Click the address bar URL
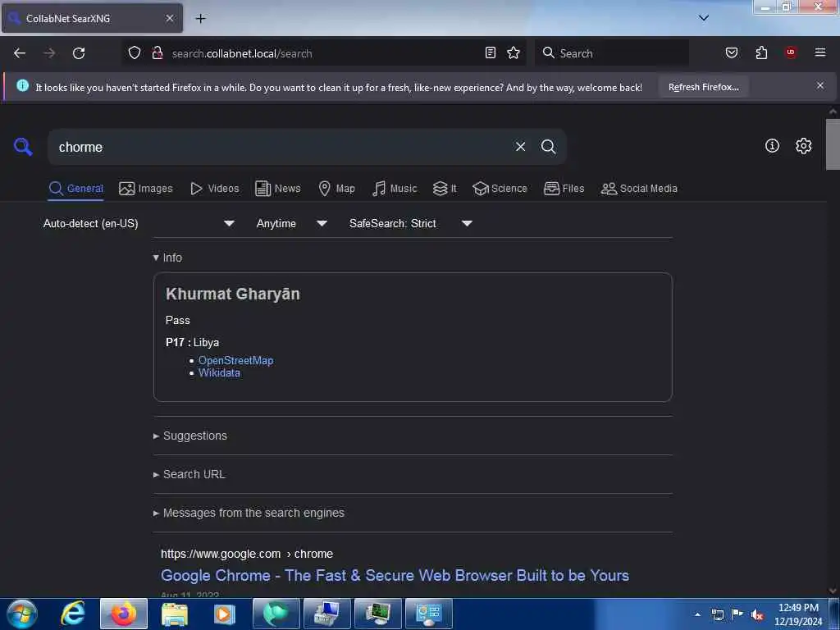The height and width of the screenshot is (630, 840). pos(242,53)
